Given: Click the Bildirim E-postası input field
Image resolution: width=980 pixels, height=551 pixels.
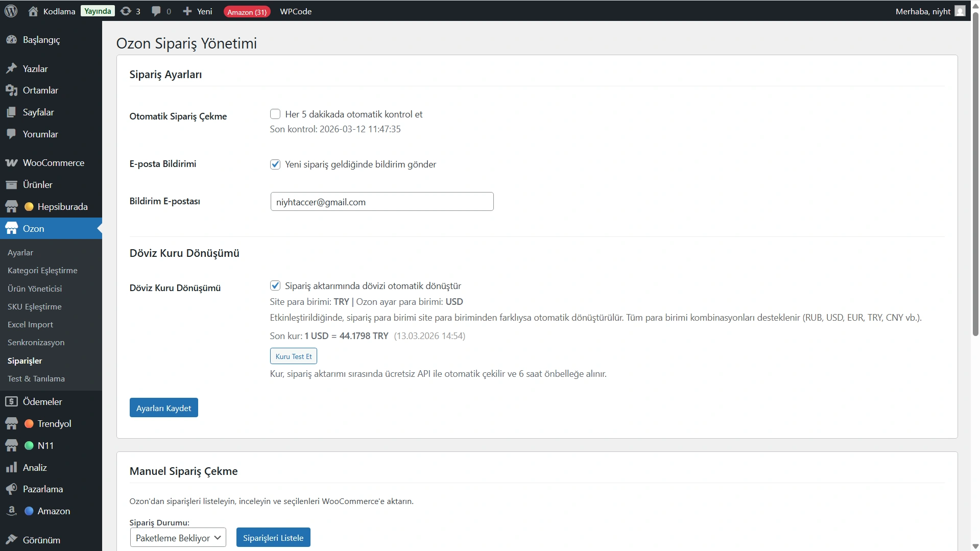Looking at the screenshot, I should 381,202.
